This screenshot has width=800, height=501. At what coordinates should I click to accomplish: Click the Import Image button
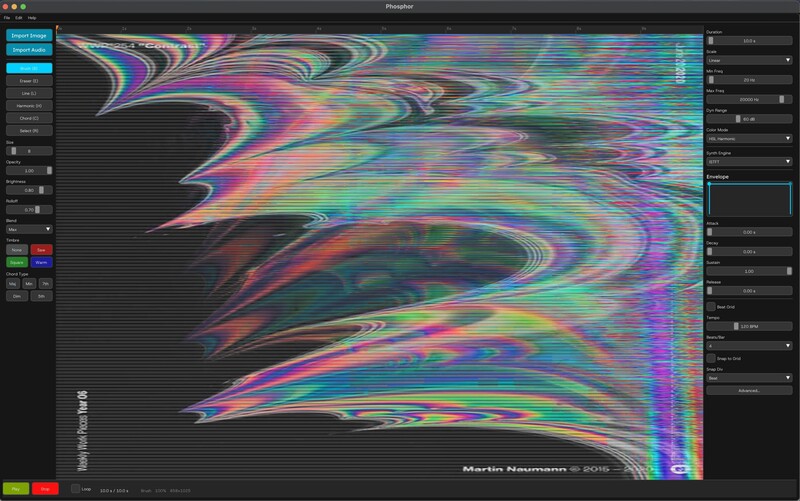coord(29,35)
